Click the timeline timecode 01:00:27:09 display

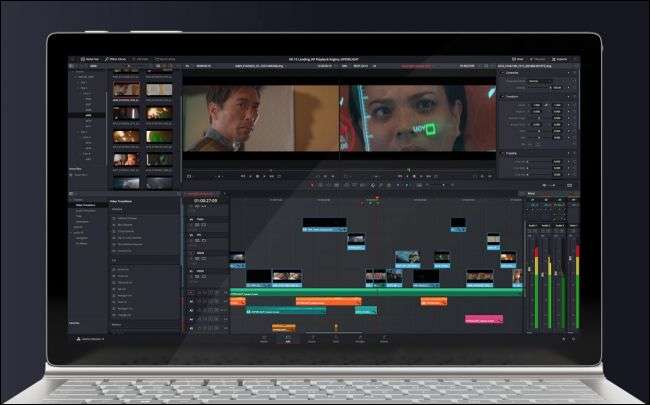point(205,201)
